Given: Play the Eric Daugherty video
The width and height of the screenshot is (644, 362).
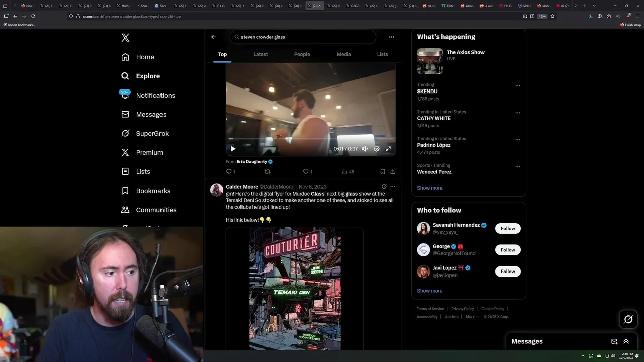Looking at the screenshot, I should (x=233, y=149).
